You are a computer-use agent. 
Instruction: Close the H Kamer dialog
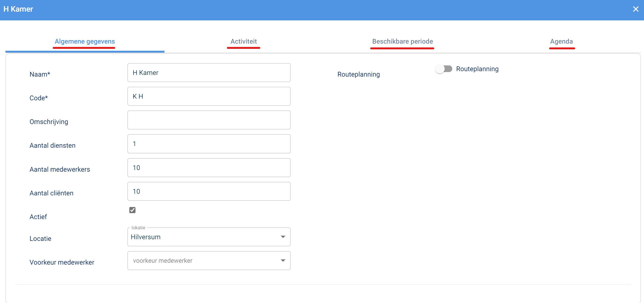click(635, 9)
